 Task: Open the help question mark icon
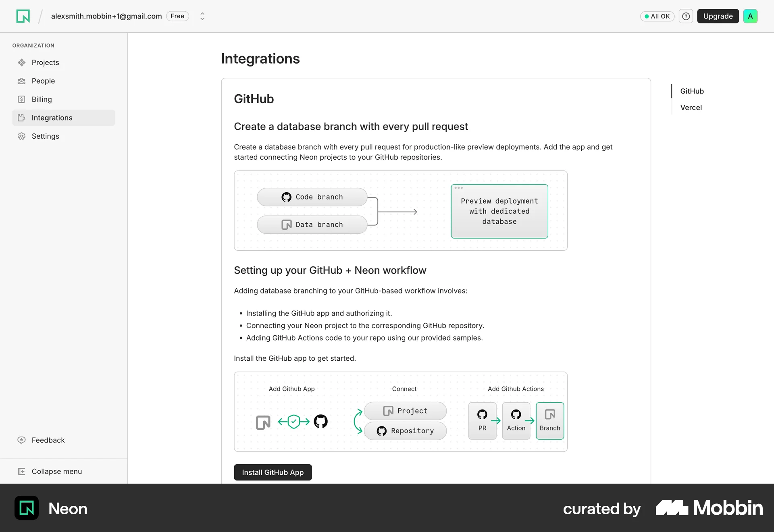pyautogui.click(x=686, y=16)
